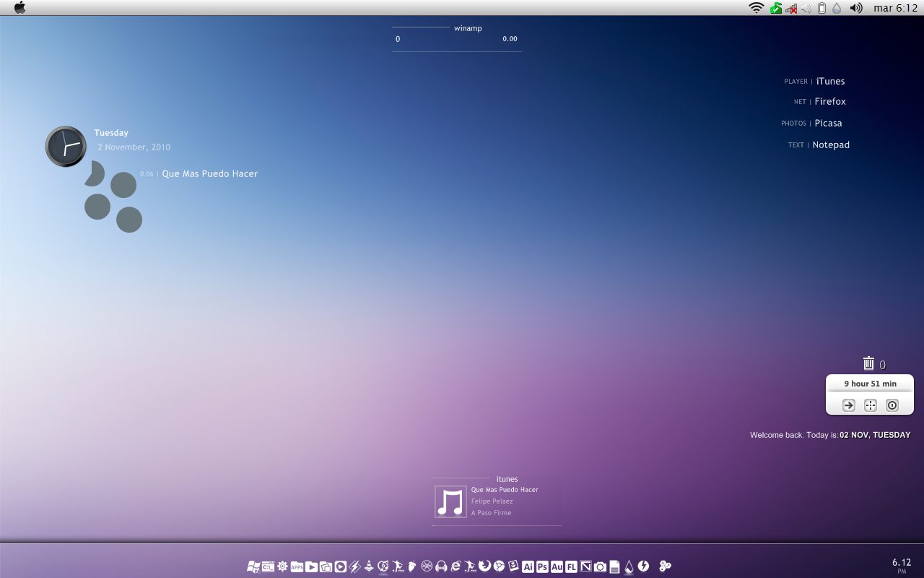Open the APPS folder icon in the dock
924x578 pixels.
(x=297, y=567)
